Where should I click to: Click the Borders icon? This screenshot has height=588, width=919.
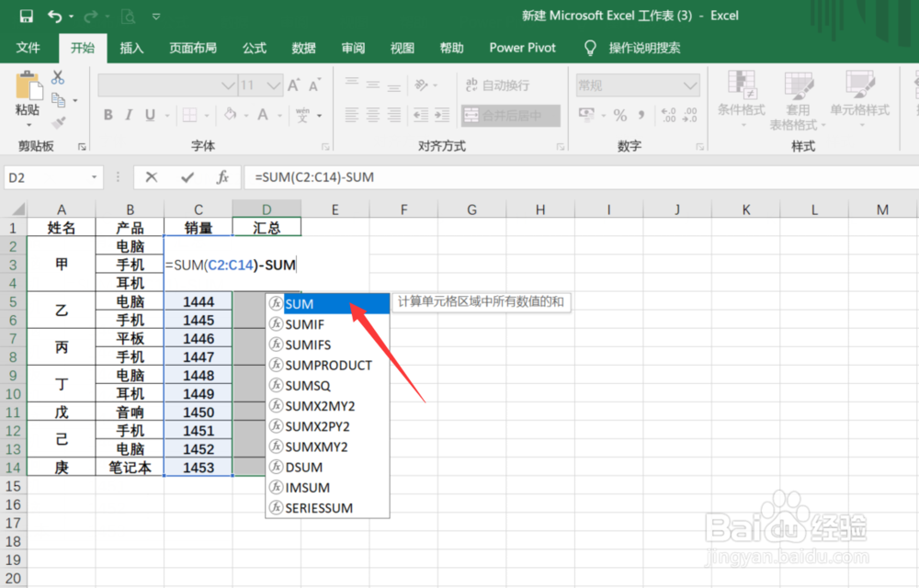(x=190, y=115)
